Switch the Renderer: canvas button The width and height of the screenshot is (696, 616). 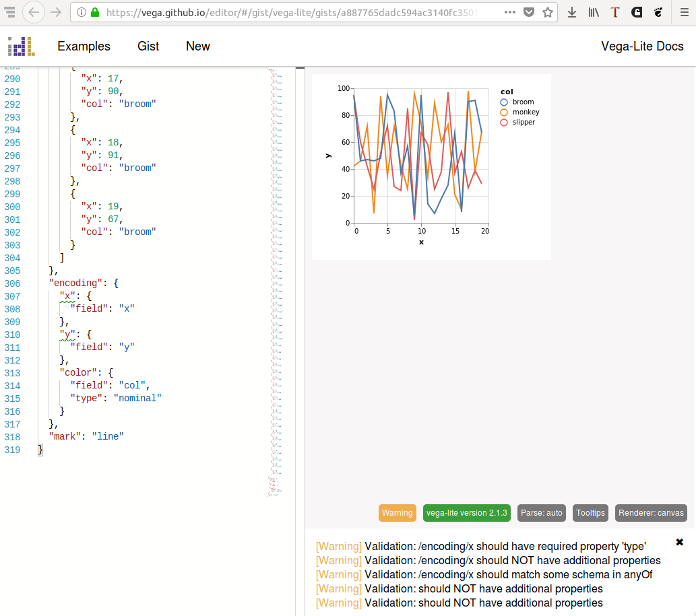click(651, 513)
